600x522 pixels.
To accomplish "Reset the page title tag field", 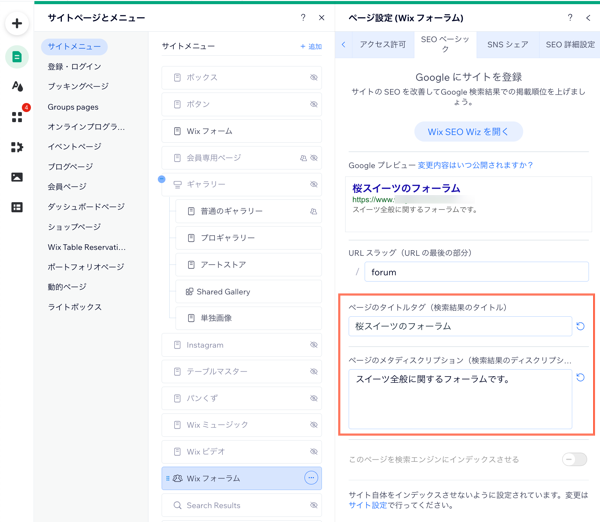I will pyautogui.click(x=580, y=326).
